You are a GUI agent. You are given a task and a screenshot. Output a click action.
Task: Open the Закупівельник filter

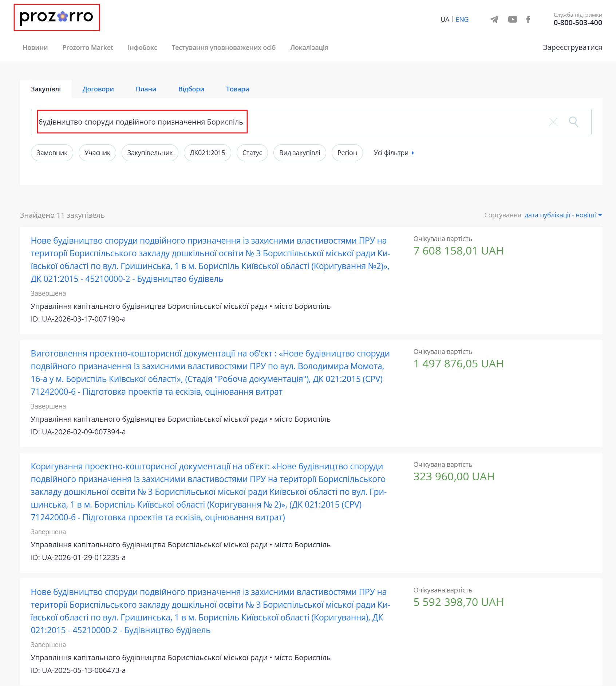[x=150, y=153]
